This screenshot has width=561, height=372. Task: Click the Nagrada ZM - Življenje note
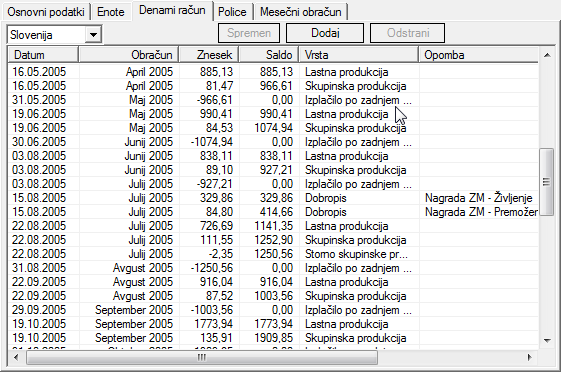tap(478, 198)
